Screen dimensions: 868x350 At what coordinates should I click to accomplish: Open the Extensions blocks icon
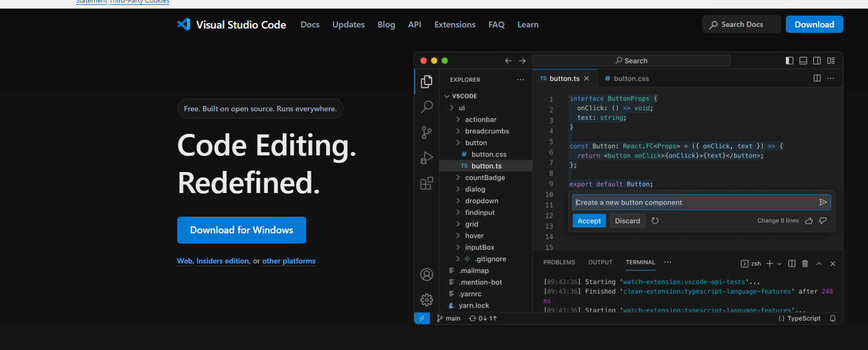coord(426,184)
